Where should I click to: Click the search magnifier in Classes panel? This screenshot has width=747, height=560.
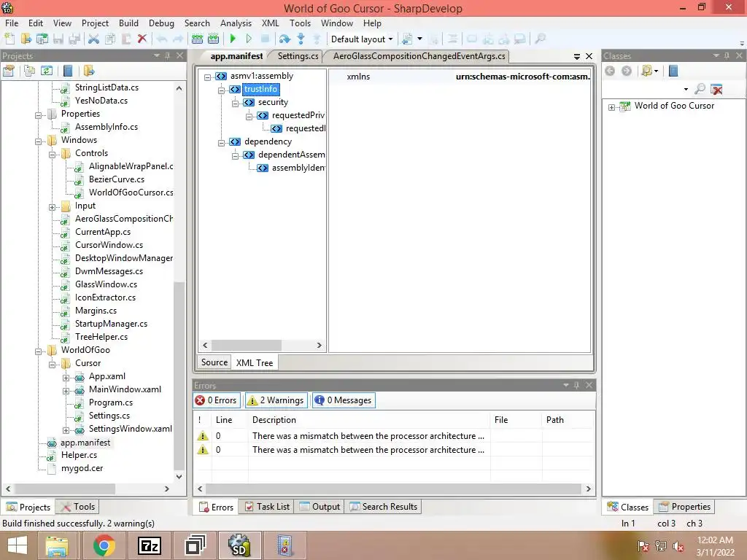point(700,89)
